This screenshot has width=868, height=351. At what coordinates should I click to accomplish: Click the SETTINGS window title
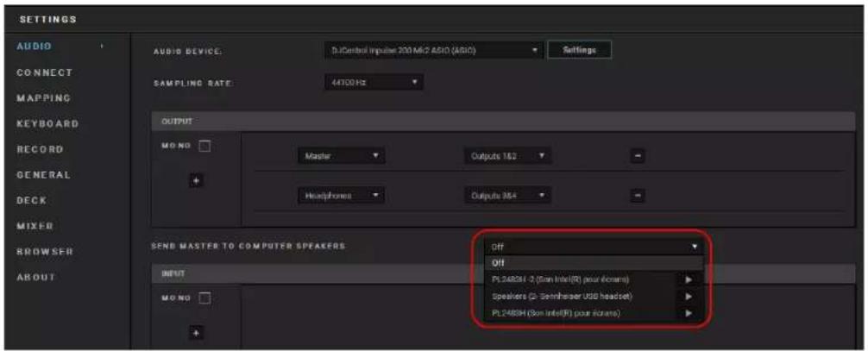[x=47, y=19]
